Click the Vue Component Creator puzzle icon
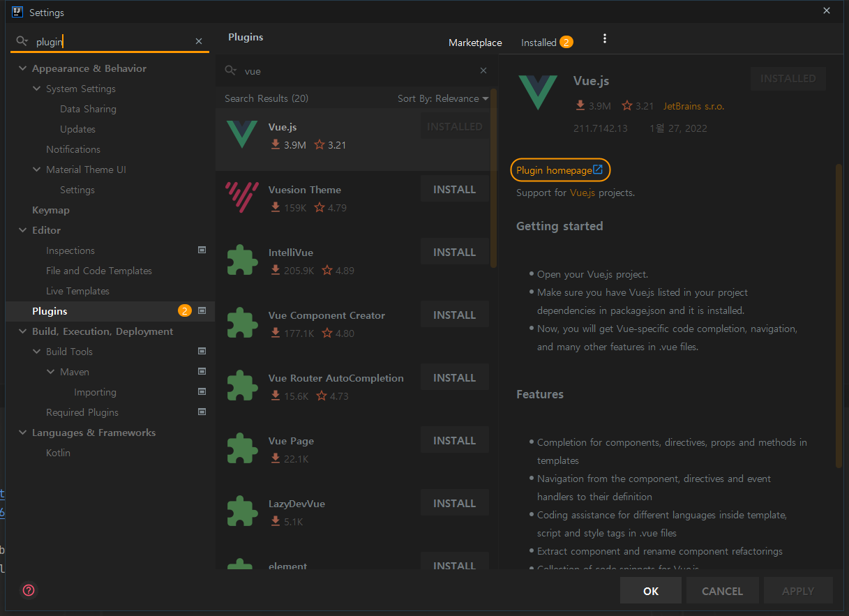Image resolution: width=849 pixels, height=616 pixels. point(242,322)
